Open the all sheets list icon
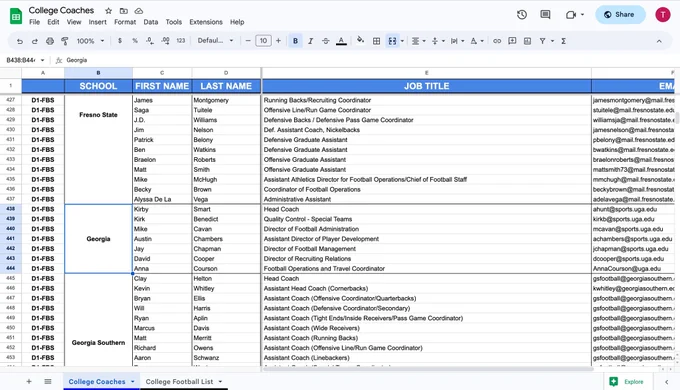This screenshot has height=390, width=680. click(x=48, y=382)
